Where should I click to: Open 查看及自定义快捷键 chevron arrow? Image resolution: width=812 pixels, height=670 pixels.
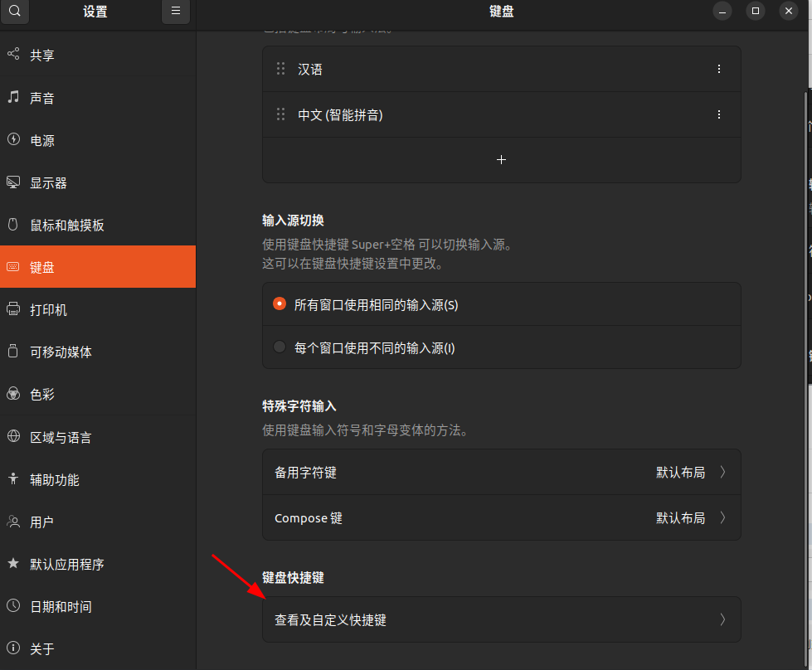pos(723,619)
